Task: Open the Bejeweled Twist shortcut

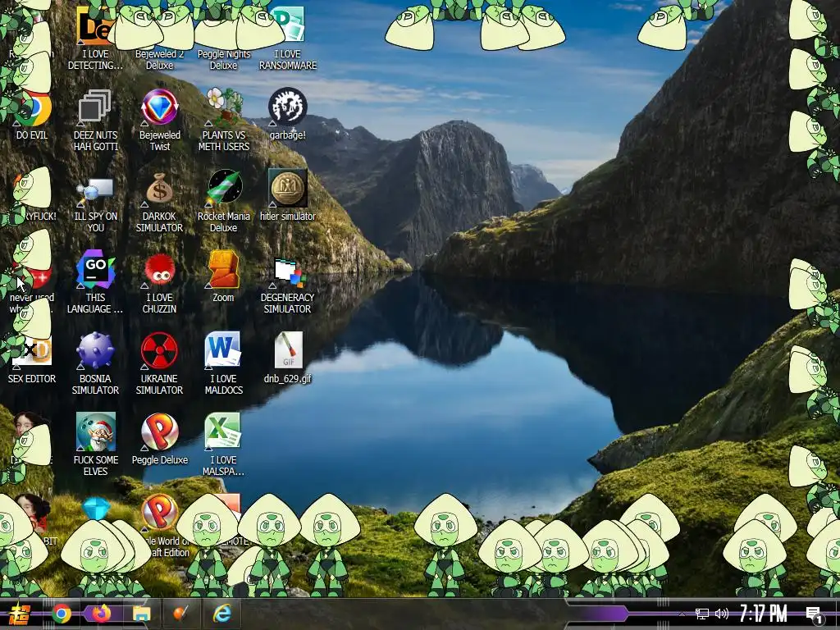Action: pyautogui.click(x=160, y=121)
